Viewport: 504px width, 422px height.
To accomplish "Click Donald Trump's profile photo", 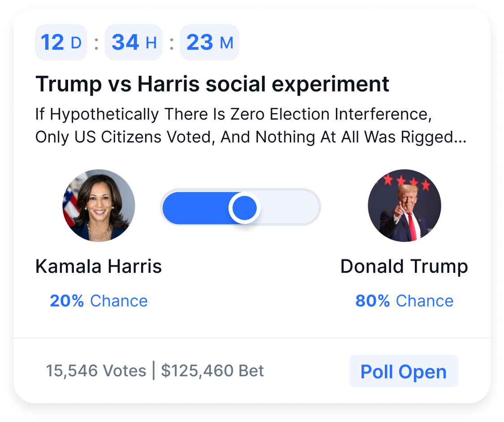I will point(404,206).
